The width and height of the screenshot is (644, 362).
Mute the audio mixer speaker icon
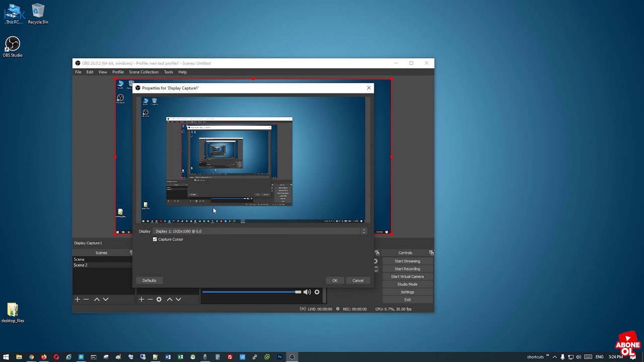pyautogui.click(x=307, y=292)
